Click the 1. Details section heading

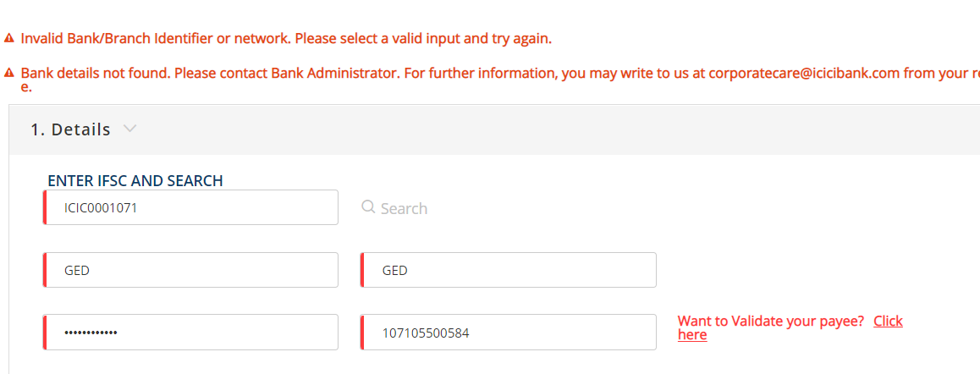(70, 129)
